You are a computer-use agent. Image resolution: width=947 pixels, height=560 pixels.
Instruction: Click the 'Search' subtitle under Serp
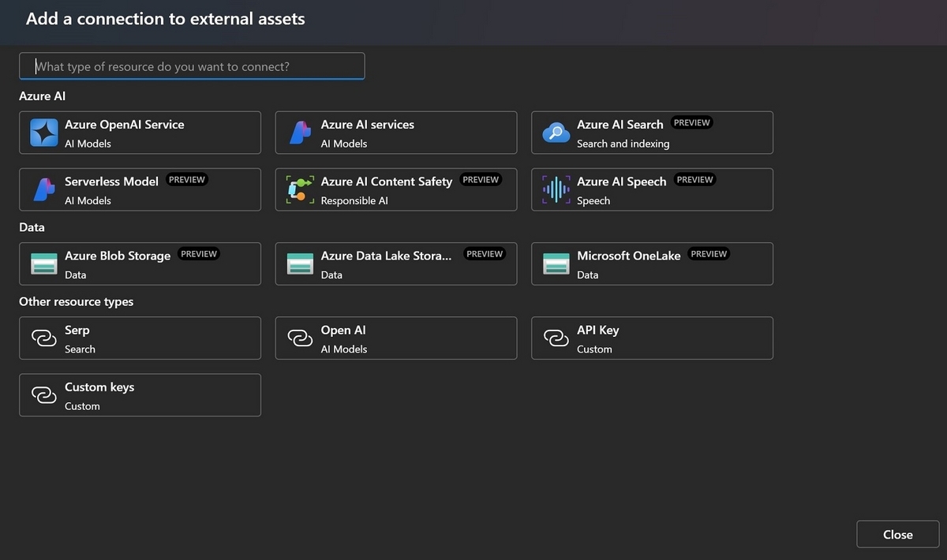pos(80,349)
